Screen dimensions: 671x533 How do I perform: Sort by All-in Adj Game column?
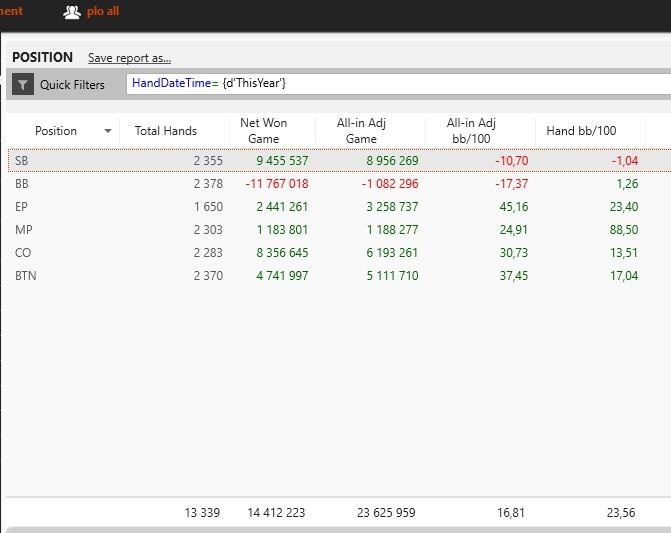click(361, 131)
